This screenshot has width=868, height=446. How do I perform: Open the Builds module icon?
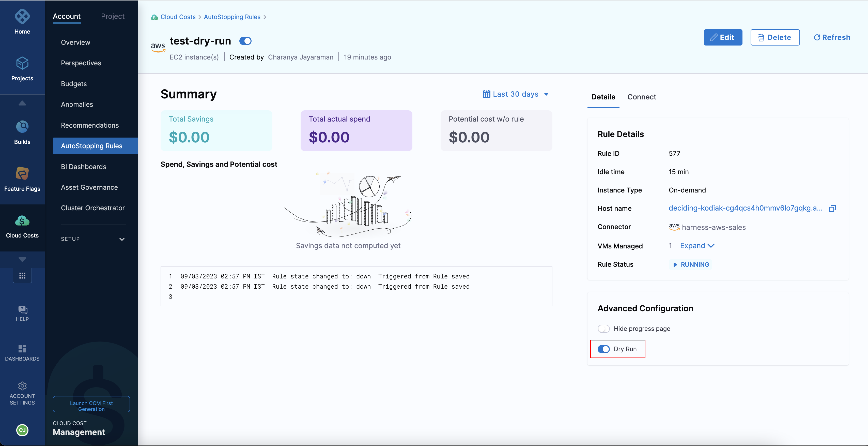pyautogui.click(x=22, y=127)
